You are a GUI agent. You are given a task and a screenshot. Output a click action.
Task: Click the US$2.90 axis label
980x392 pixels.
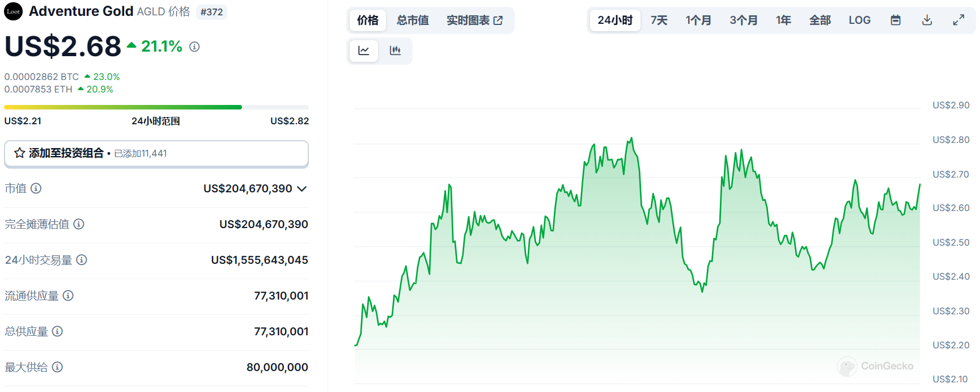coord(951,106)
